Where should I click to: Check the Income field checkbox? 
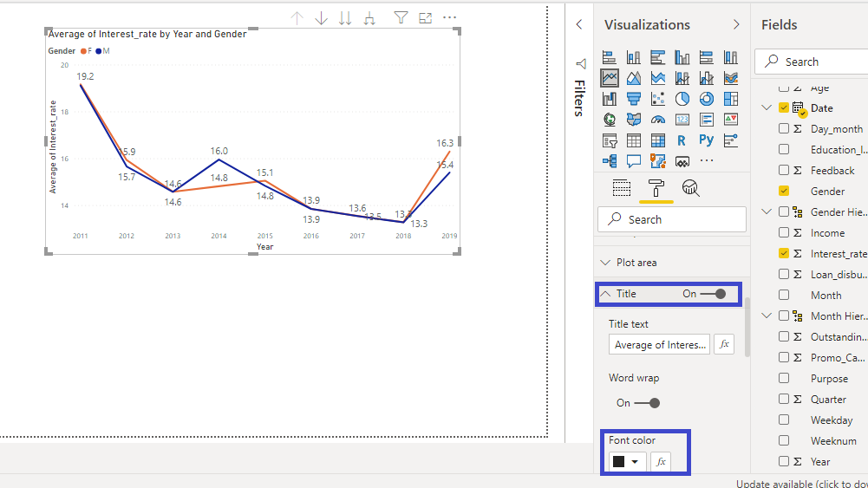[784, 233]
